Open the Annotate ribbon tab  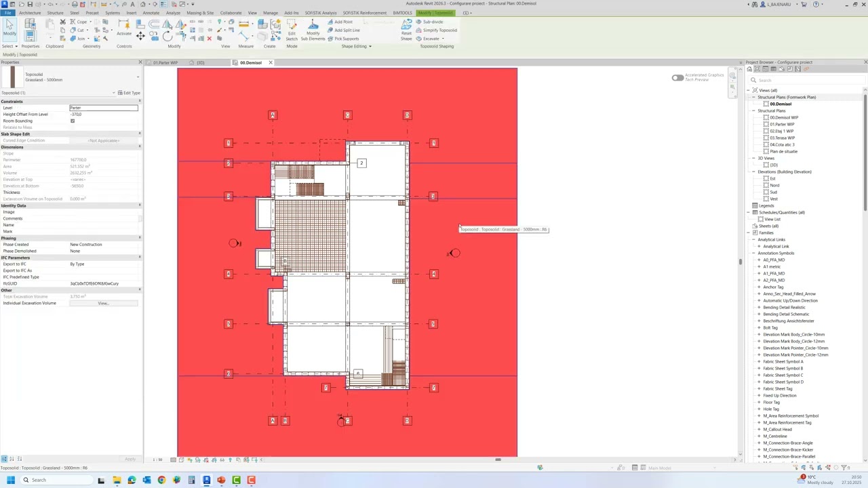pos(151,13)
